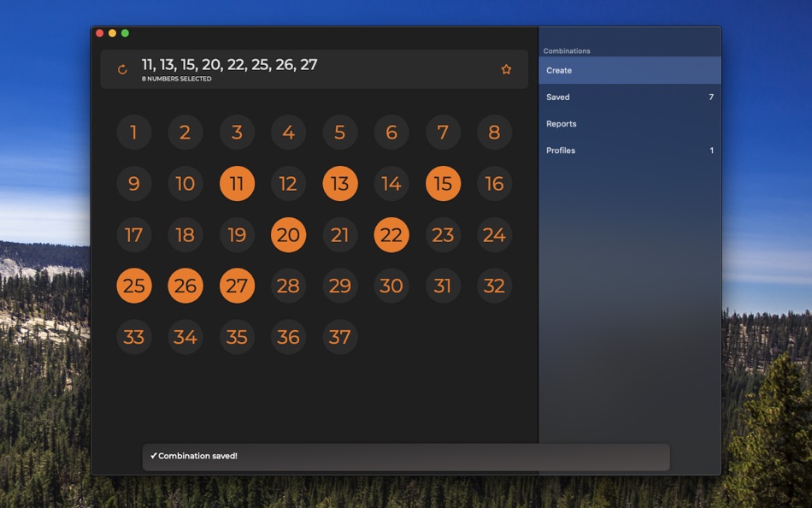Toggle number 18
The image size is (812, 508).
[x=185, y=235]
